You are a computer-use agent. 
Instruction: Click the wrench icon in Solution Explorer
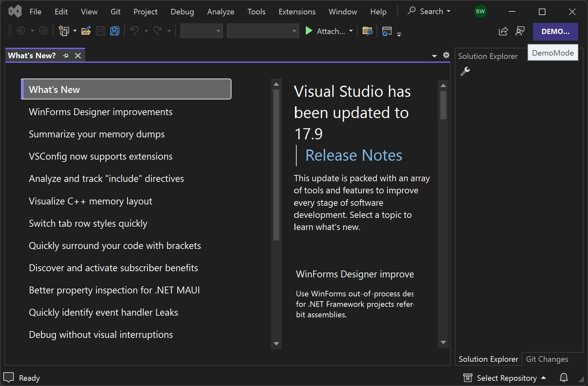pos(465,71)
